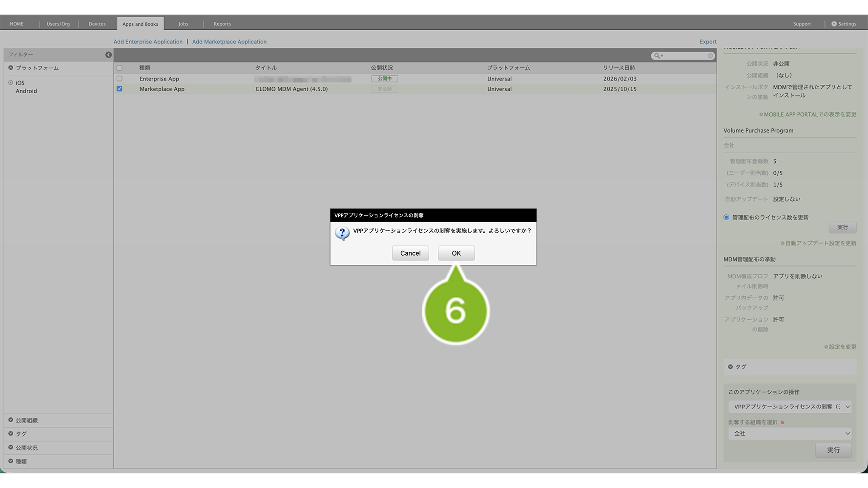This screenshot has height=488, width=868.
Task: Click the question mark dialog icon
Action: [x=342, y=233]
